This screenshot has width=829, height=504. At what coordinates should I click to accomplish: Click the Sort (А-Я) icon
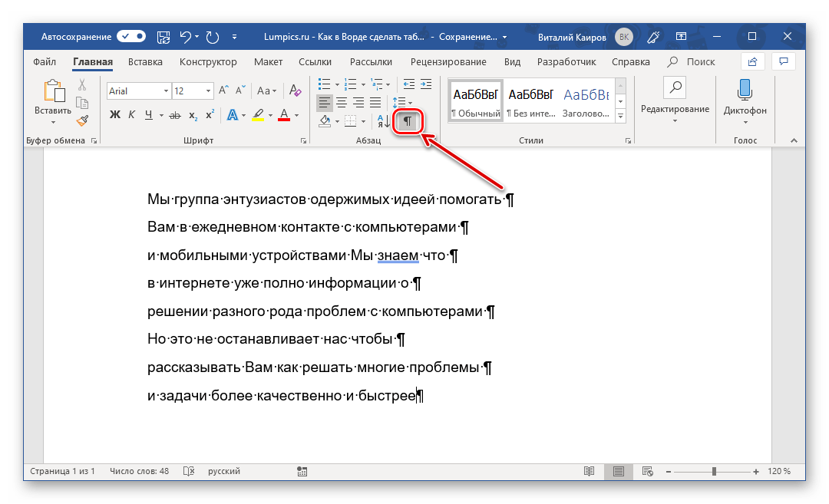point(383,121)
